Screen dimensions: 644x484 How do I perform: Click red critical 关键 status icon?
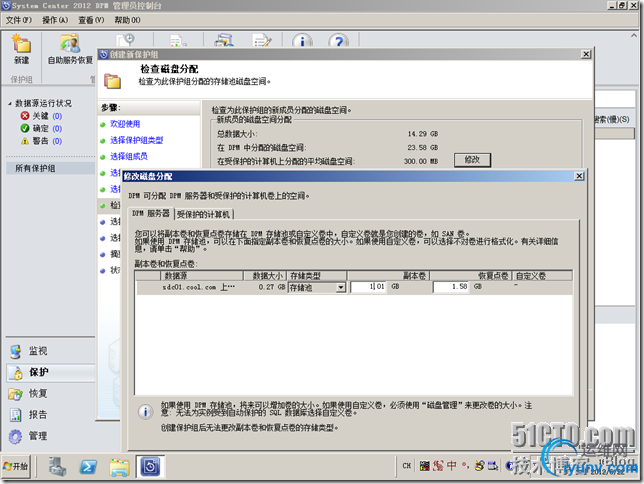coord(25,116)
